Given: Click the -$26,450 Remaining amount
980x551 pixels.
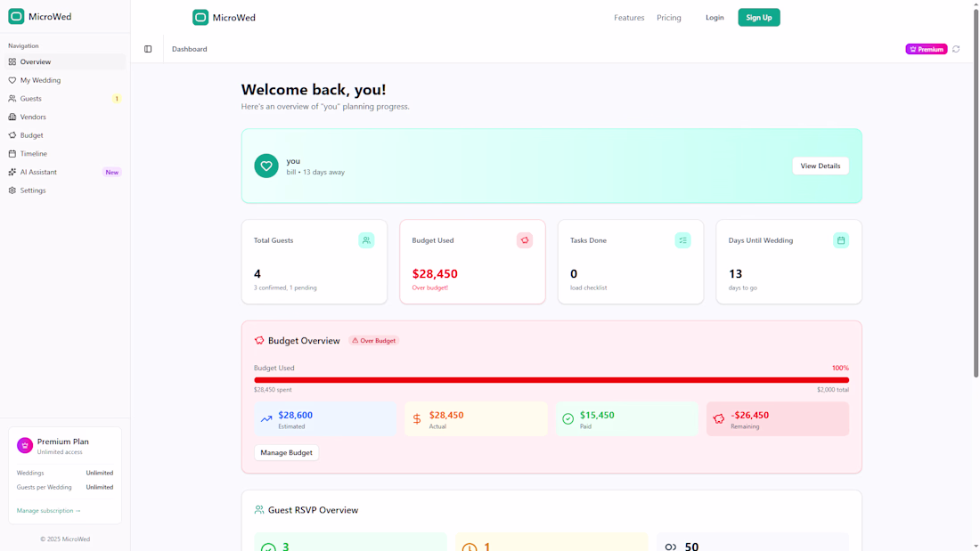Looking at the screenshot, I should [x=749, y=415].
